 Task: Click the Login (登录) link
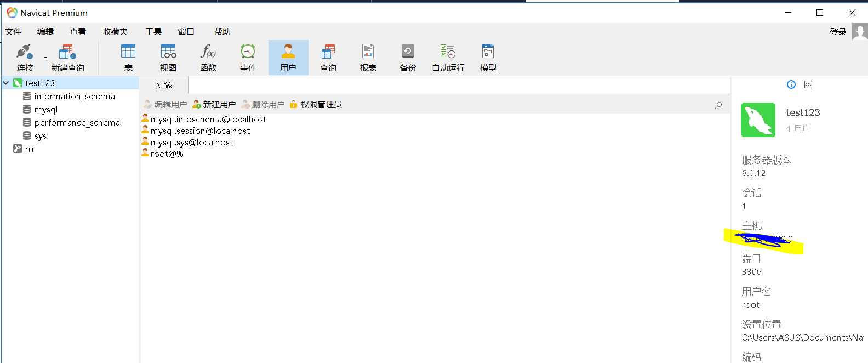(x=838, y=31)
